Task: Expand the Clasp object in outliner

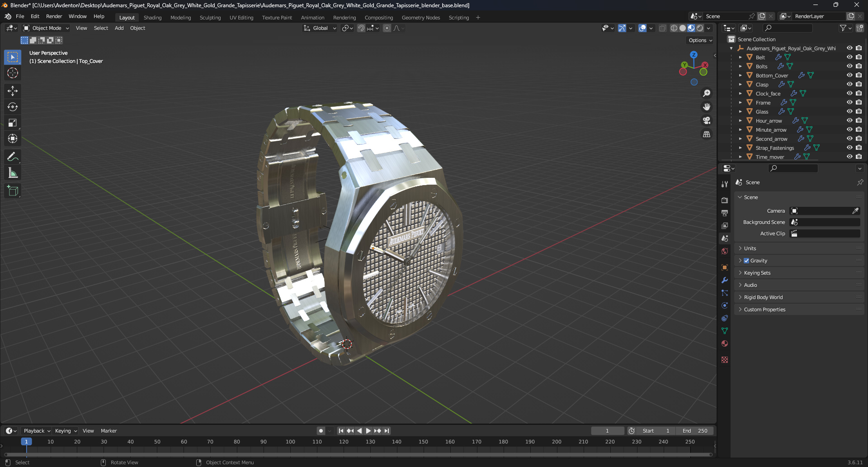Action: click(x=740, y=85)
